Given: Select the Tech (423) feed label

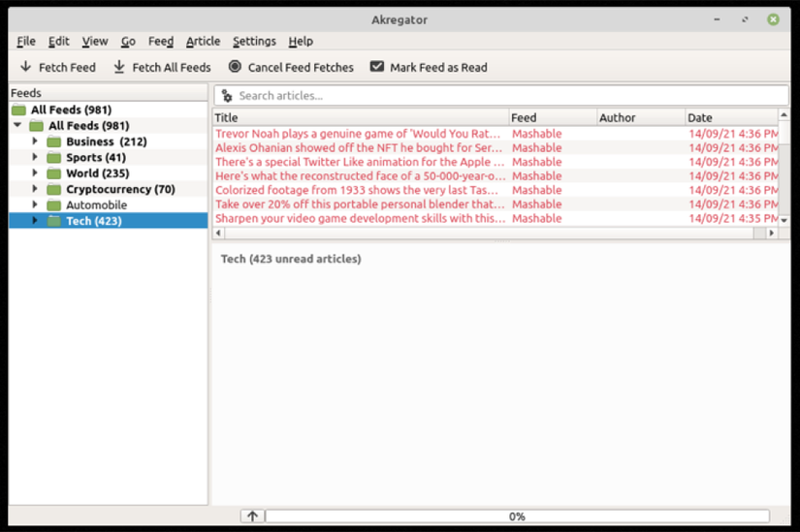Looking at the screenshot, I should point(94,221).
